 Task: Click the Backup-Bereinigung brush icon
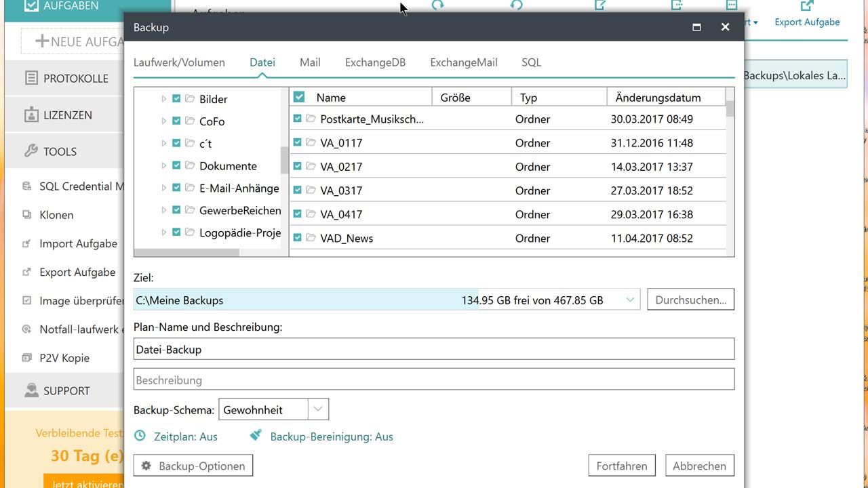click(x=256, y=436)
